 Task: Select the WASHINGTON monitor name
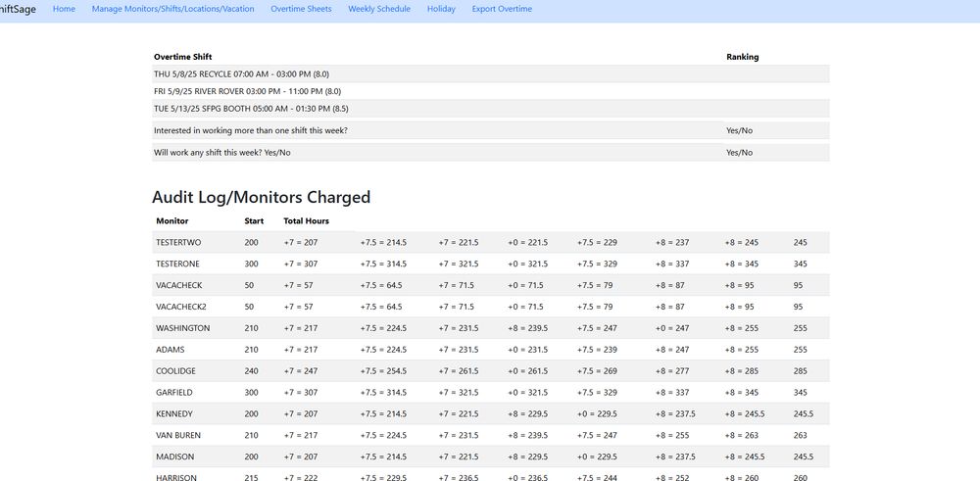click(x=183, y=328)
